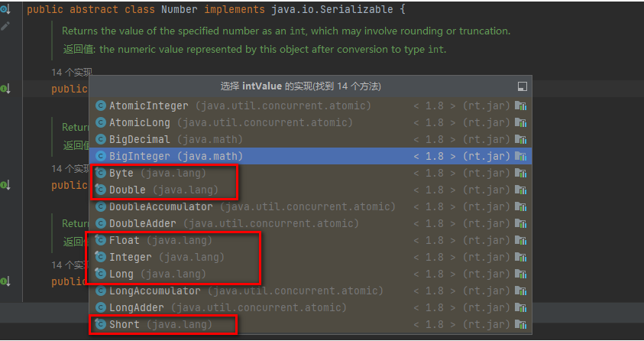
Task: Click third implemented-method gutter marker
Action: pyautogui.click(x=5, y=281)
